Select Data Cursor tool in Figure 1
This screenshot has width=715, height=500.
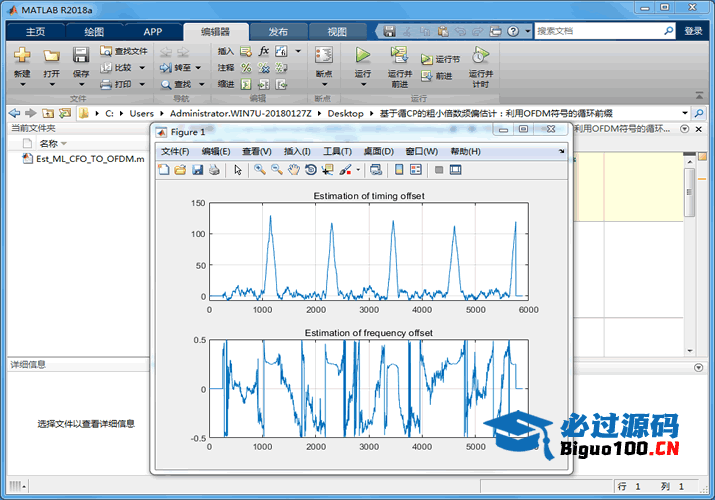327,170
